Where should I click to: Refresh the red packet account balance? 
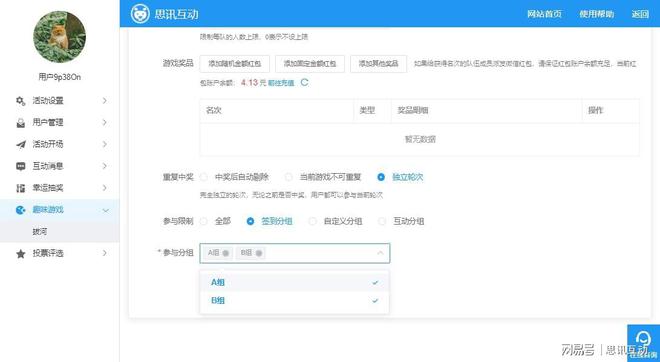[x=304, y=83]
